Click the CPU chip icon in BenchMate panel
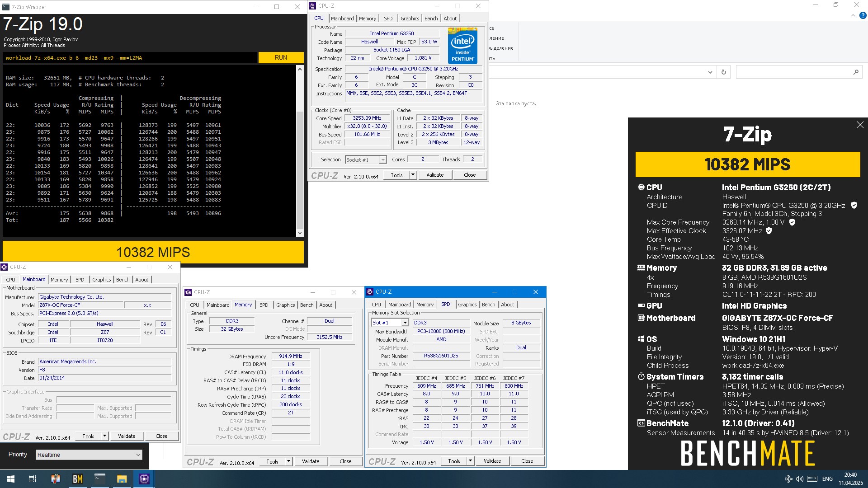 pyautogui.click(x=641, y=188)
